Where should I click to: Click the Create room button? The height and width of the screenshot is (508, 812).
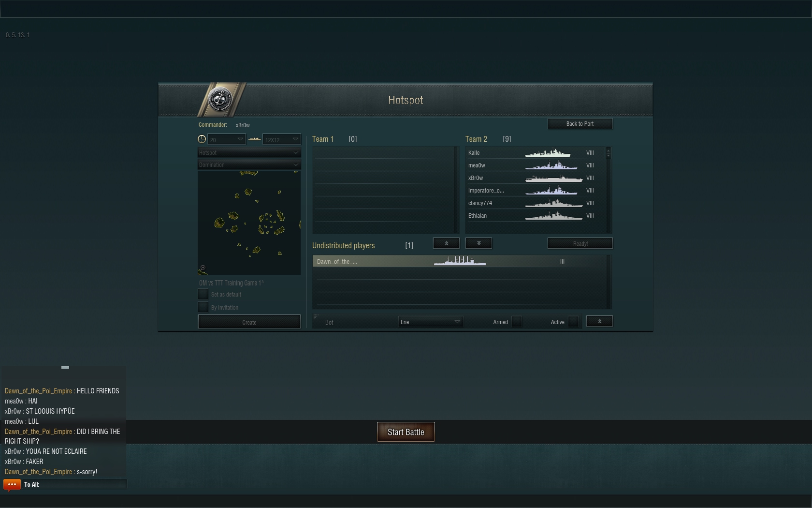tap(249, 322)
